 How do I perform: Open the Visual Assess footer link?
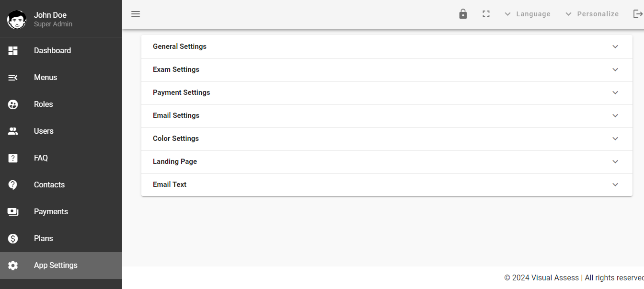pyautogui.click(x=554, y=277)
